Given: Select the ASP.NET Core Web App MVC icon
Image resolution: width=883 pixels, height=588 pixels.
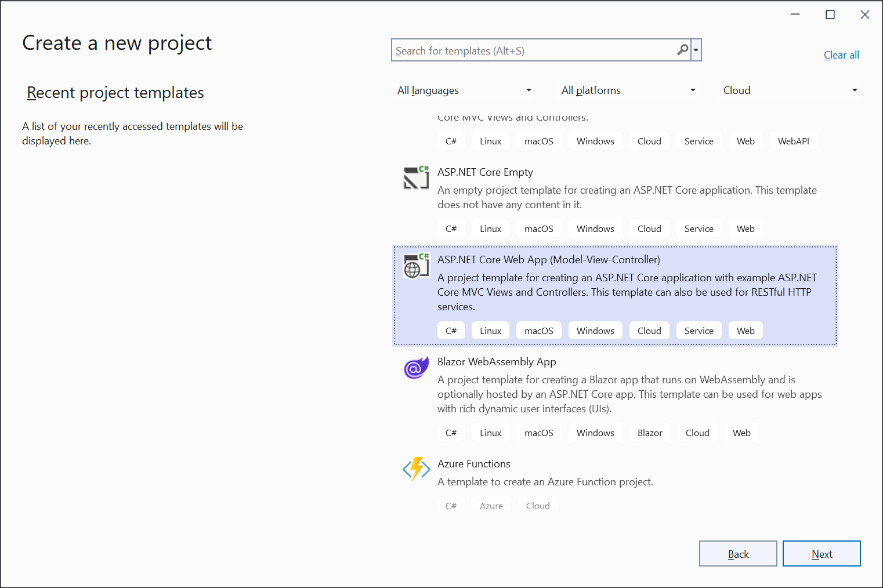Looking at the screenshot, I should click(x=416, y=266).
